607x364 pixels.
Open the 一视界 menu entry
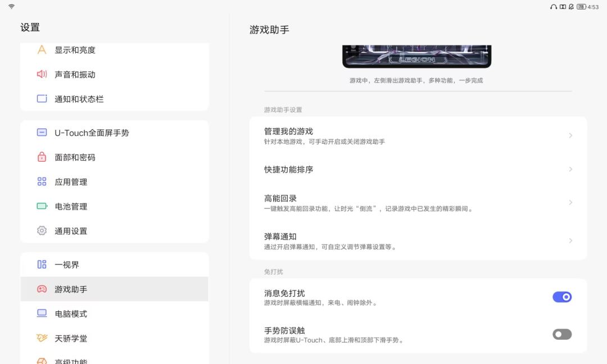pos(115,265)
